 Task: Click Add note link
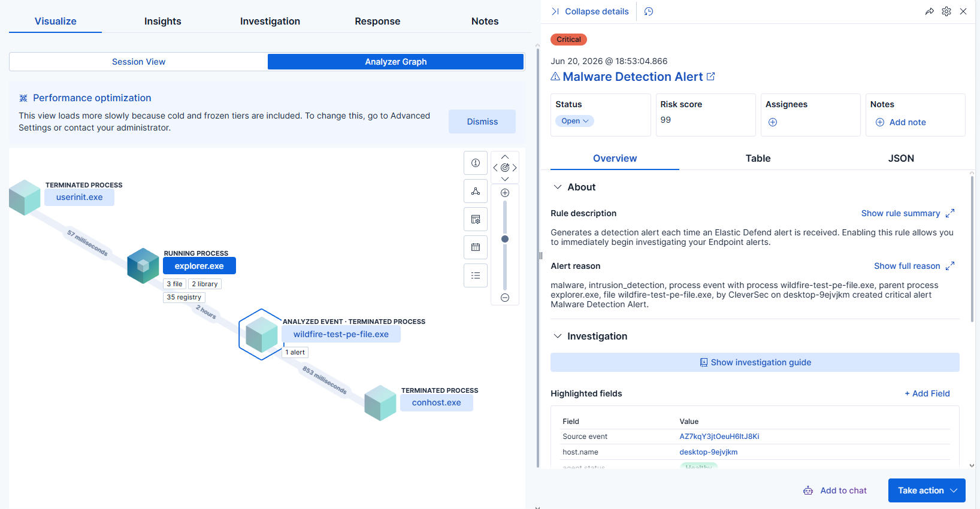point(901,122)
